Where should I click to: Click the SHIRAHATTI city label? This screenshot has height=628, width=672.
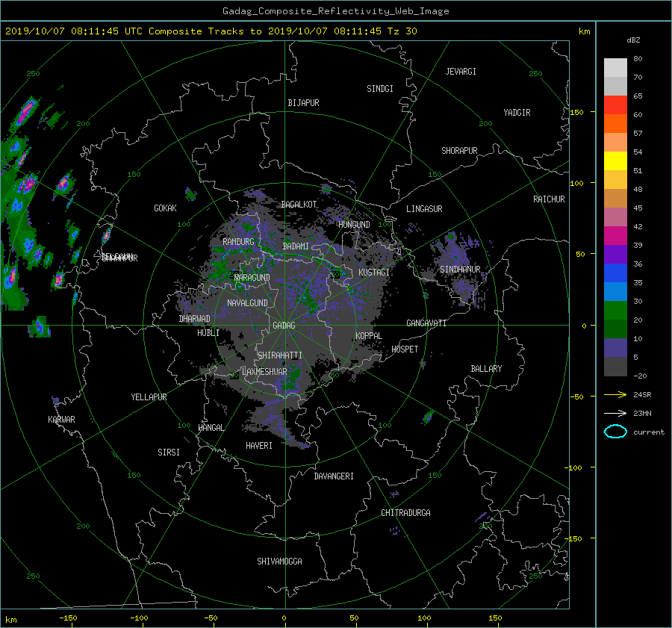280,355
